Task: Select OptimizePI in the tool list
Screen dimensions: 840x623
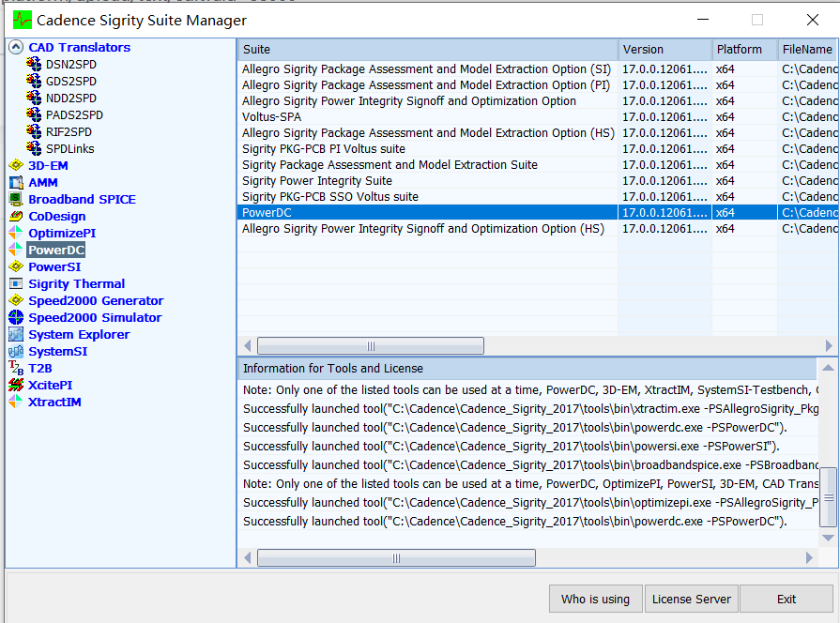Action: tap(62, 233)
